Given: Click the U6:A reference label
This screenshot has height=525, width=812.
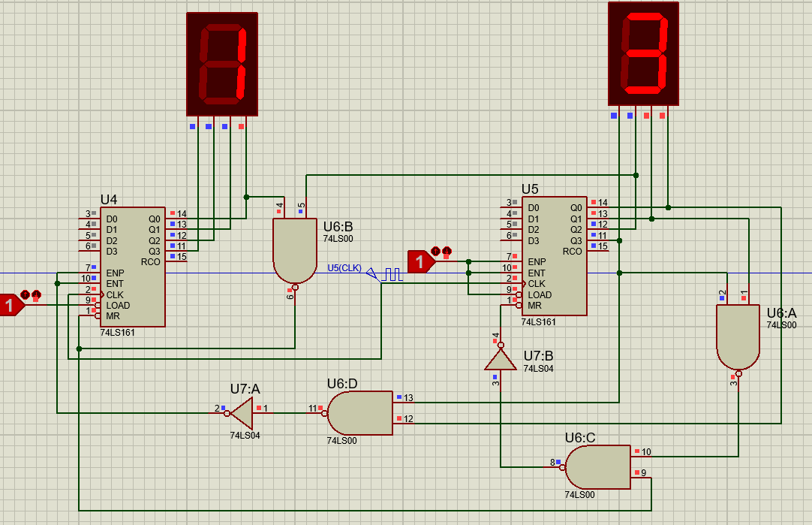Looking at the screenshot, I should coord(782,313).
